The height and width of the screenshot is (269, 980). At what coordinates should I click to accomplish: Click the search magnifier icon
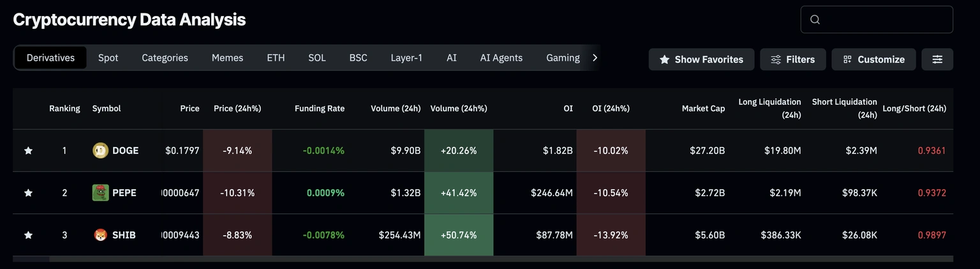point(815,20)
